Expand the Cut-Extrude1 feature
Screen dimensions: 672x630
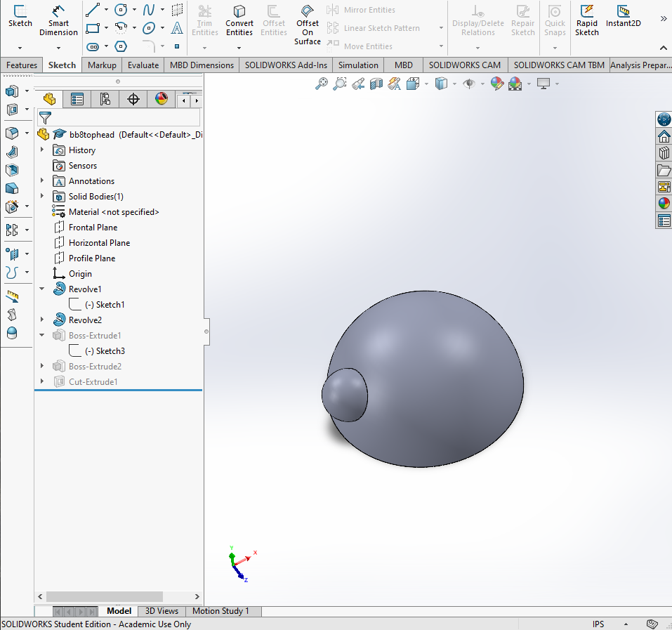42,381
